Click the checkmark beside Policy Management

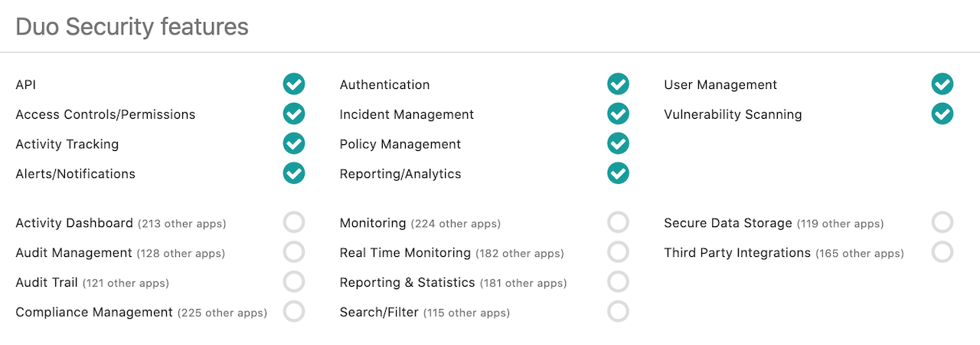[x=618, y=143]
